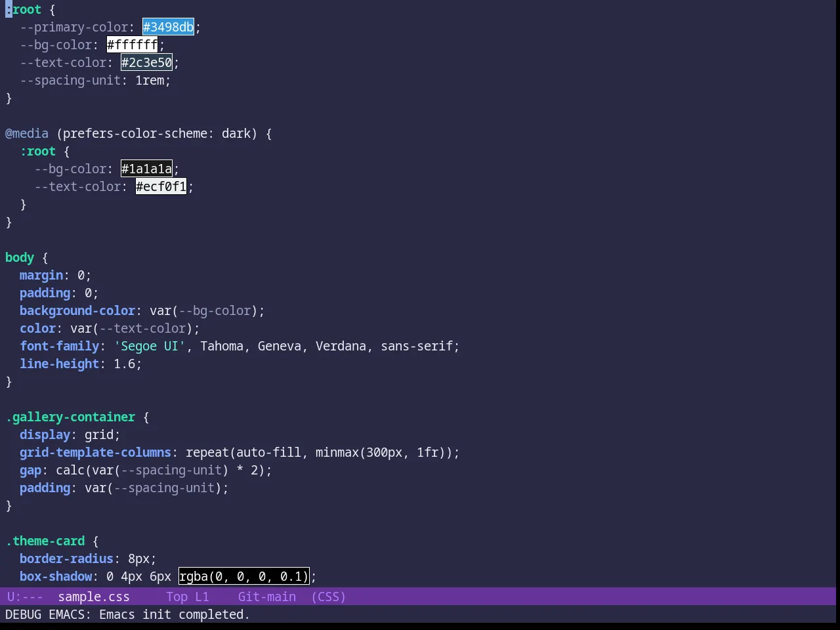840x630 pixels.
Task: Click the sample.css buffer name in mode line
Action: pos(94,597)
